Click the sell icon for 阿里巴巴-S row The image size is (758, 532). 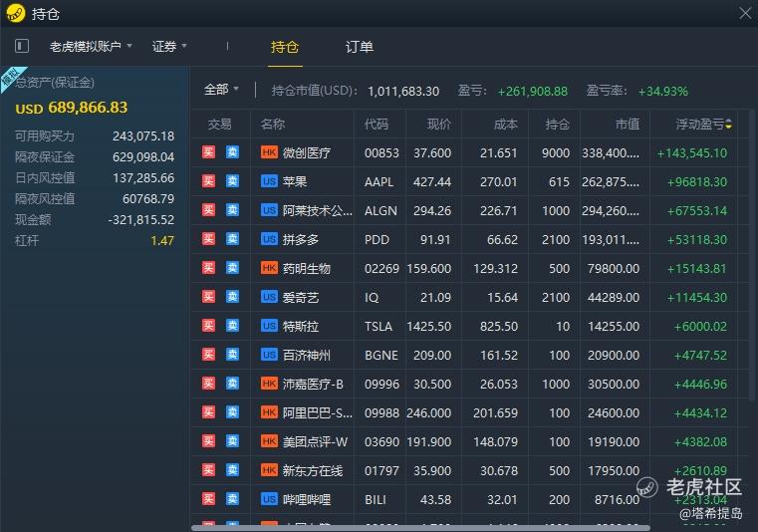(232, 412)
